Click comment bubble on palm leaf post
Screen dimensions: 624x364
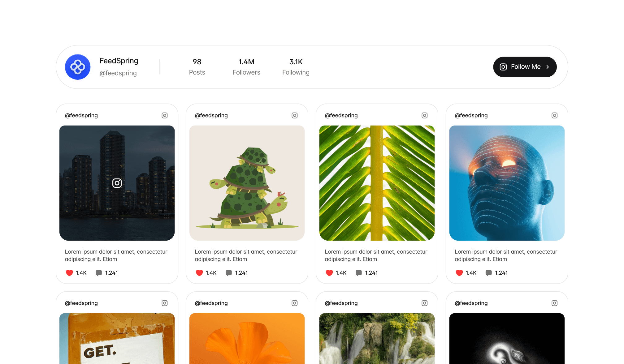tap(359, 273)
